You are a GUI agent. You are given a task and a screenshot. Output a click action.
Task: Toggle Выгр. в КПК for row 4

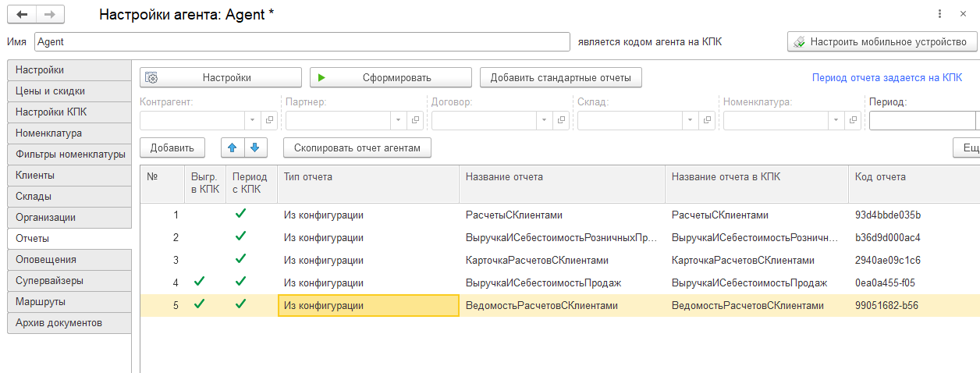point(198,282)
